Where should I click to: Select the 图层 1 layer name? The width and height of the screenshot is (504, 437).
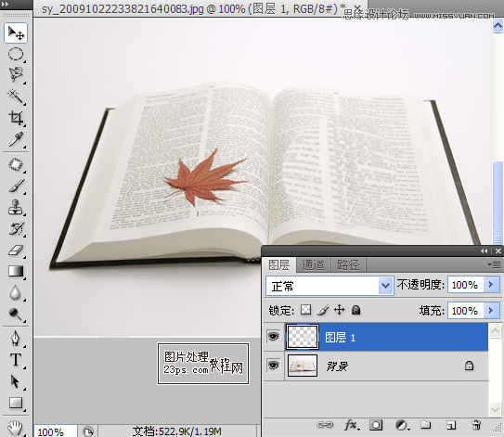tap(340, 337)
